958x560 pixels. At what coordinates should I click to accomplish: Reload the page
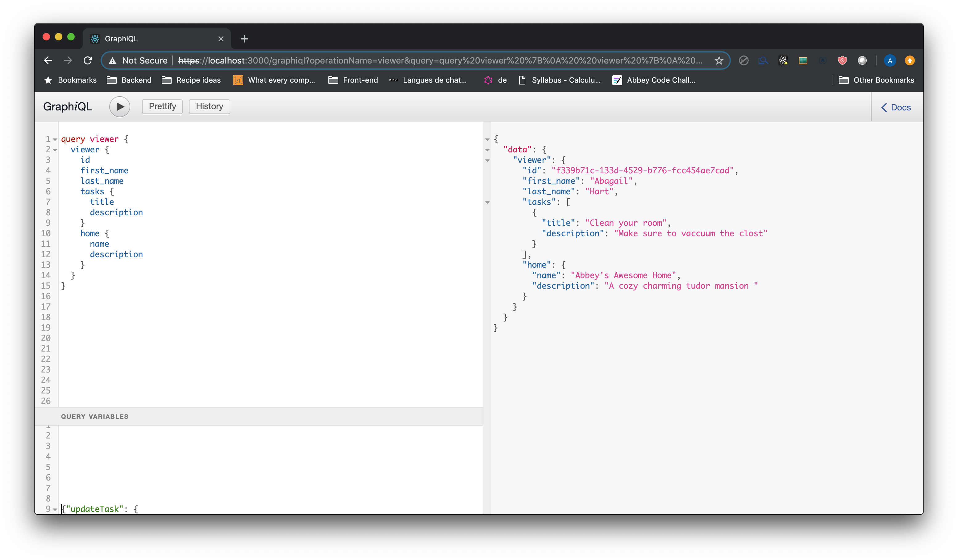[88, 60]
